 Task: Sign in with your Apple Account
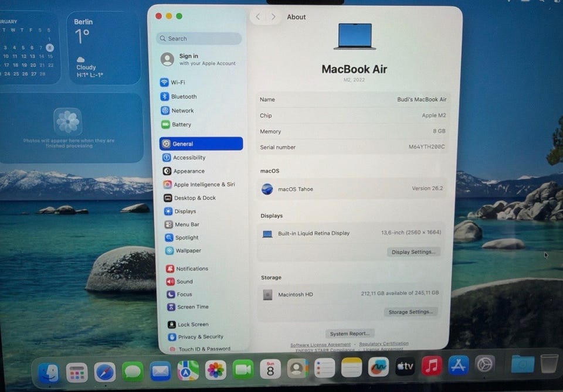pos(199,59)
